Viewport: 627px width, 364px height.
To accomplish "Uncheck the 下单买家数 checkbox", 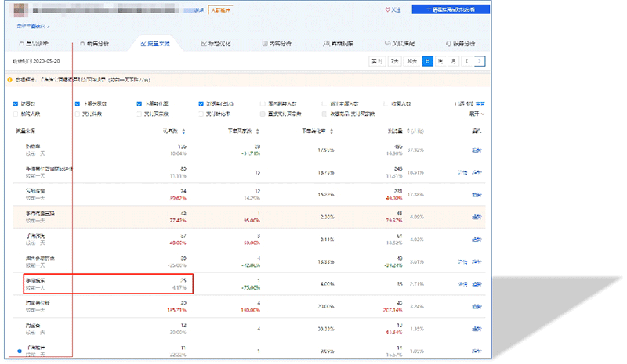I will coord(77,103).
